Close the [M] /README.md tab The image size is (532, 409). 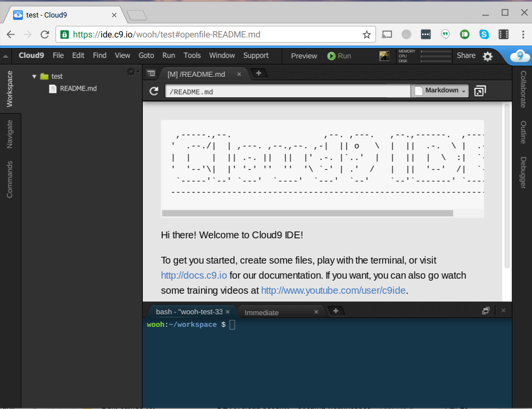click(239, 74)
